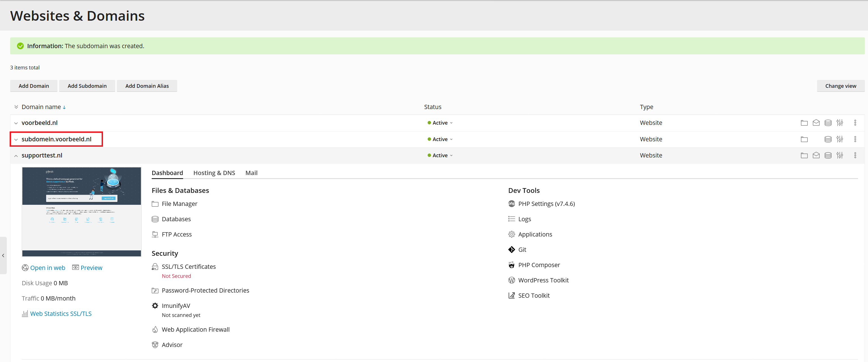Click the Not Secured status text
This screenshot has height=362, width=868.
coord(176,276)
